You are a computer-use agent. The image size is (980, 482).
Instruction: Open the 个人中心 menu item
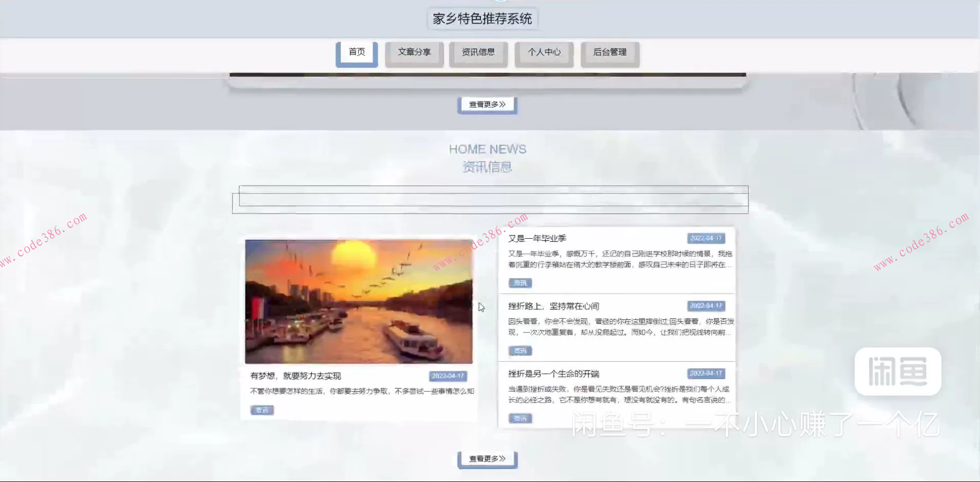[544, 52]
